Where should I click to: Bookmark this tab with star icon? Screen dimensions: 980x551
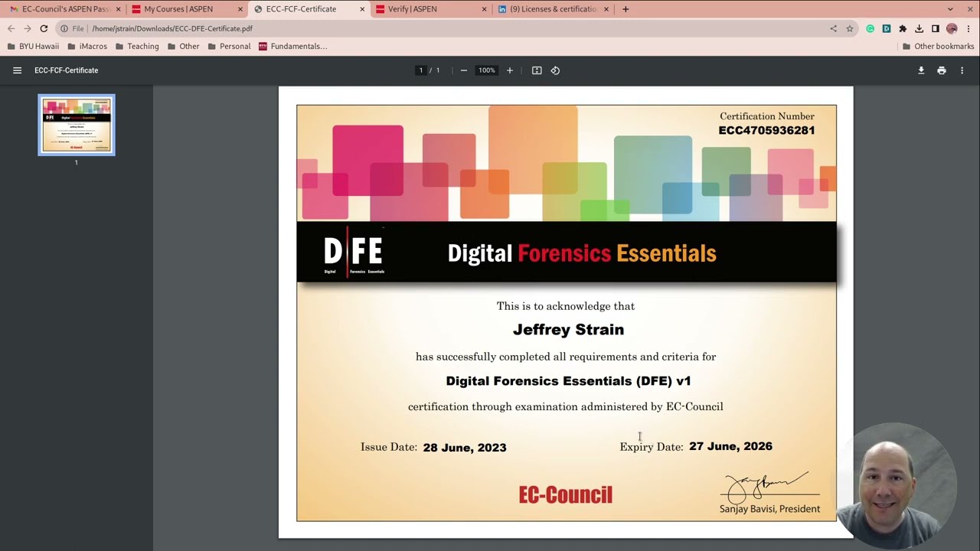click(850, 28)
